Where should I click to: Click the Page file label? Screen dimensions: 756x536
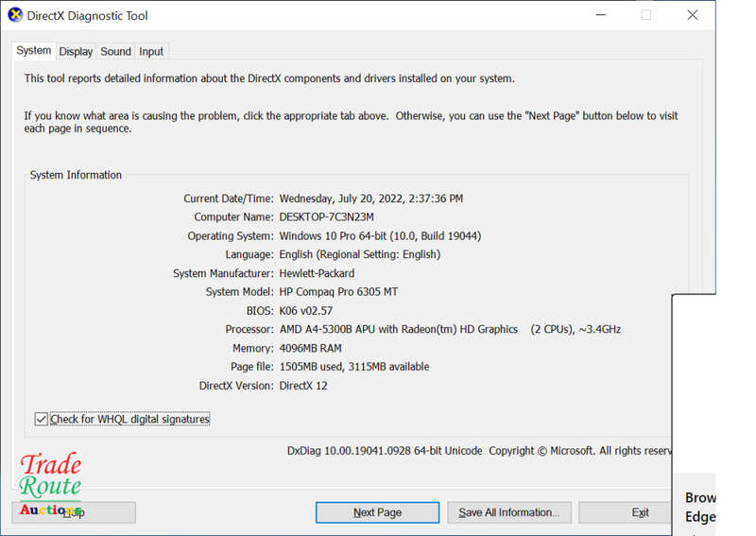coord(252,367)
